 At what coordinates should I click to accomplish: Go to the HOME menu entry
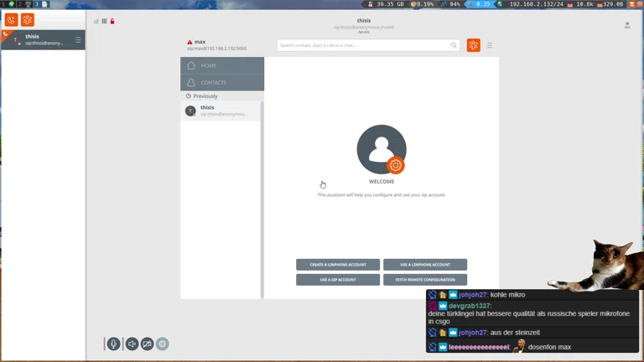pos(222,65)
